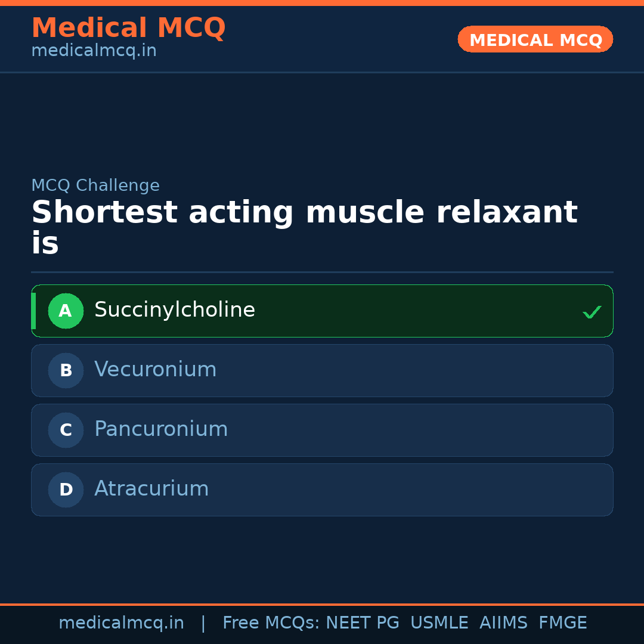The height and width of the screenshot is (644, 644).
Task: Open the AIIMS free MCQs link
Action: pos(504,623)
